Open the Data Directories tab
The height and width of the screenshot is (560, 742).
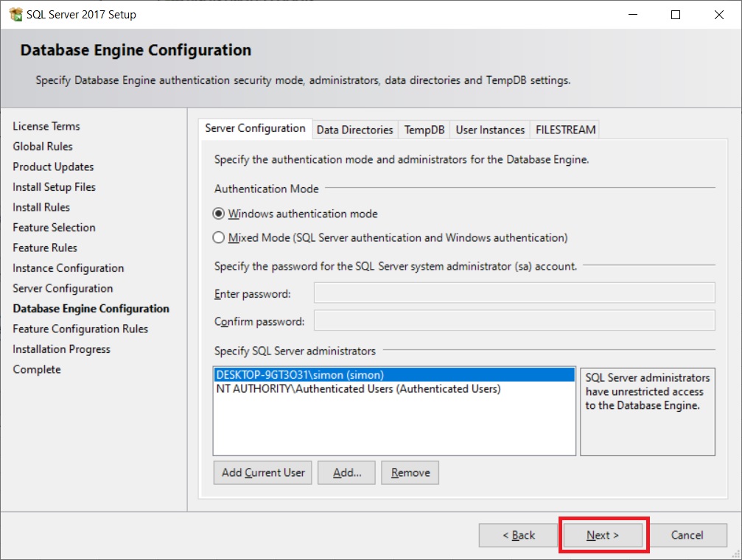(355, 130)
